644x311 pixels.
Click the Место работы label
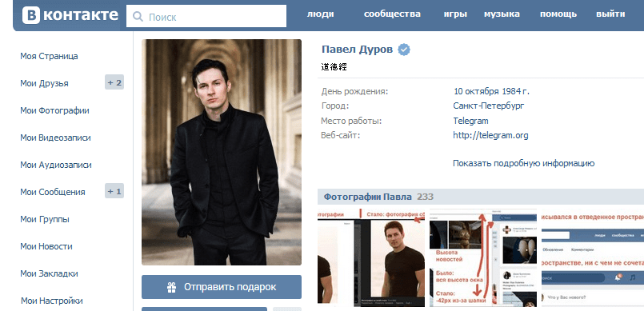tap(351, 121)
